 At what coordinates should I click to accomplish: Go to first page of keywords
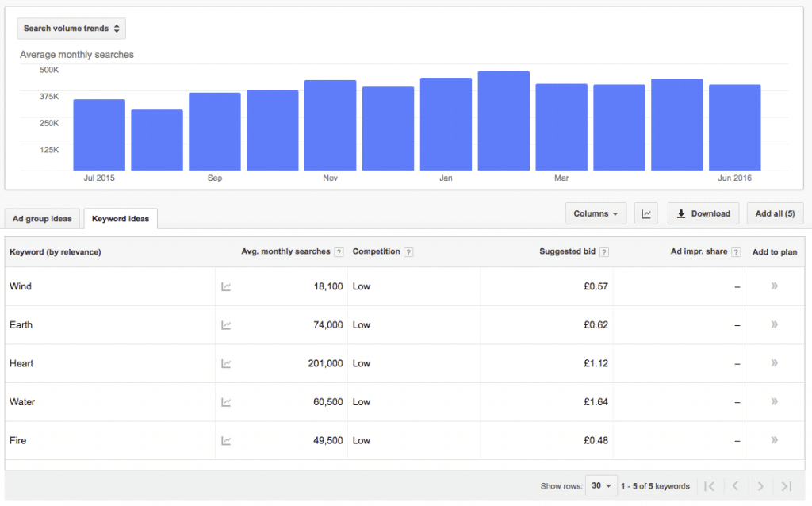pyautogui.click(x=710, y=486)
